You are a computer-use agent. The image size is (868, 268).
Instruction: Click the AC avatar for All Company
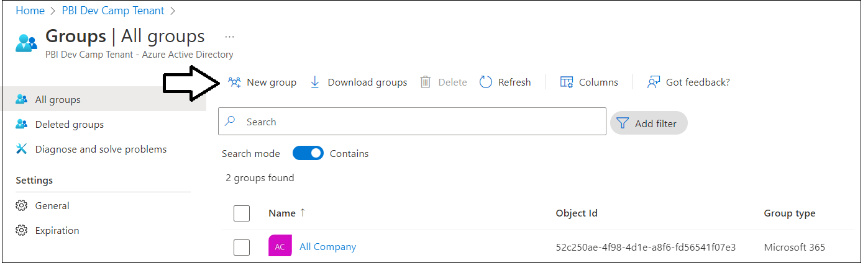(x=280, y=246)
